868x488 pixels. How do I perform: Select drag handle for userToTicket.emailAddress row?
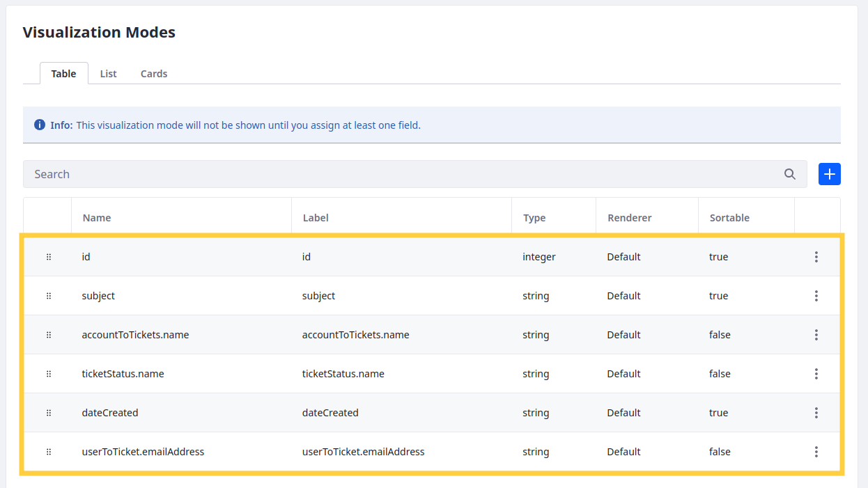49,452
